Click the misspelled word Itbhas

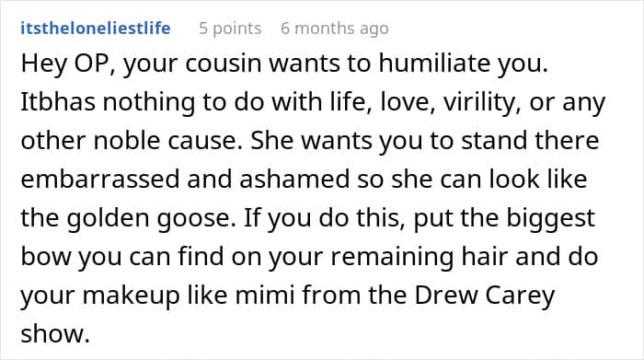tap(58, 102)
